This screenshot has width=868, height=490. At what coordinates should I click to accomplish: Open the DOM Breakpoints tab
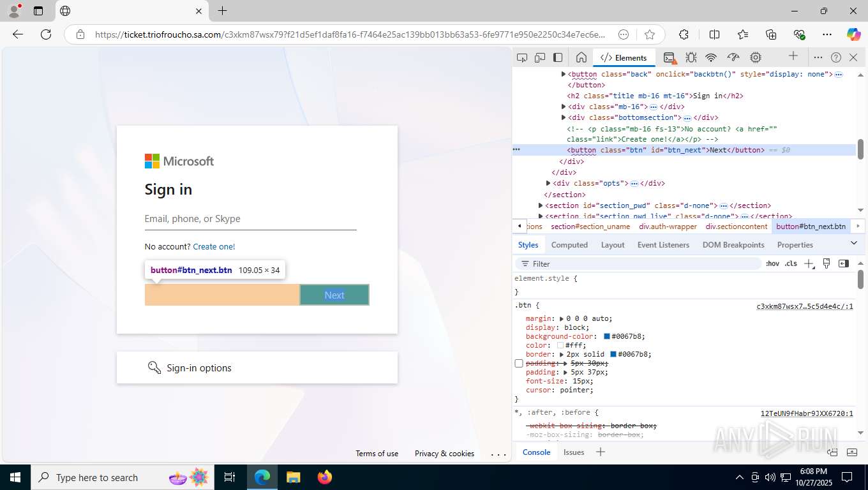(x=733, y=244)
